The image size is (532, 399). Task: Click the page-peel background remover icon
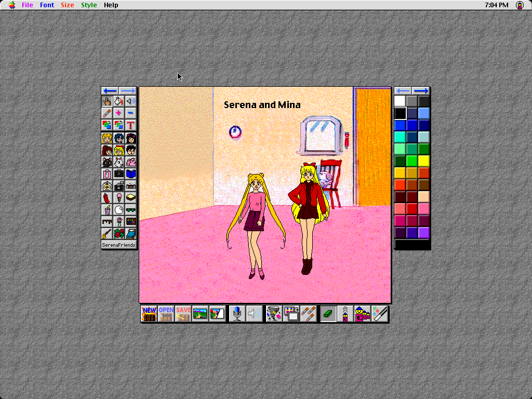[x=217, y=314]
